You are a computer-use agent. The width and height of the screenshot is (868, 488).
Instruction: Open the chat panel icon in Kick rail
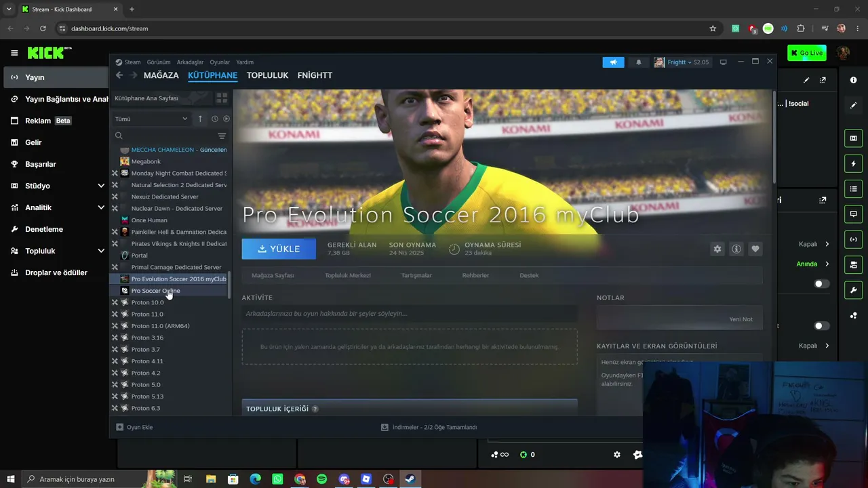(x=853, y=214)
